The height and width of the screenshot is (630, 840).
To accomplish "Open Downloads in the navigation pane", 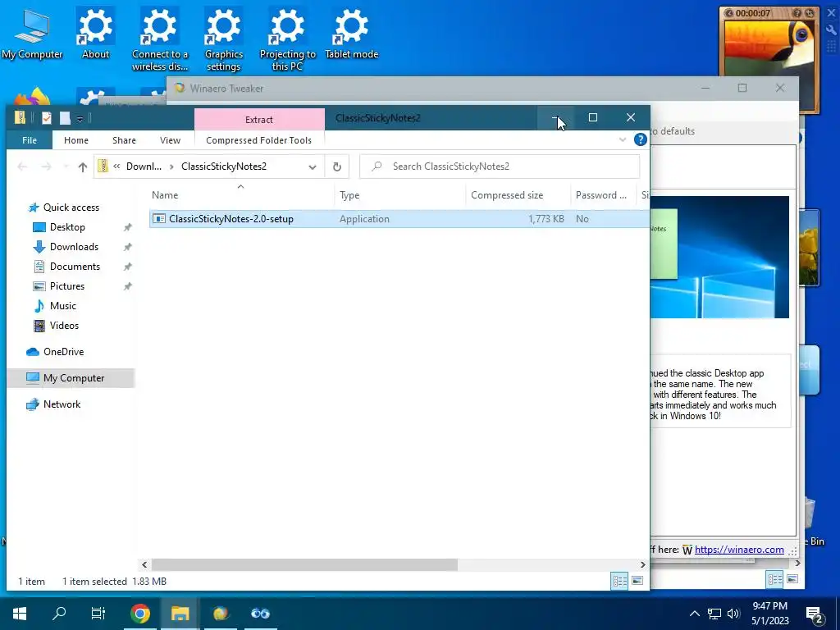I will coord(74,247).
